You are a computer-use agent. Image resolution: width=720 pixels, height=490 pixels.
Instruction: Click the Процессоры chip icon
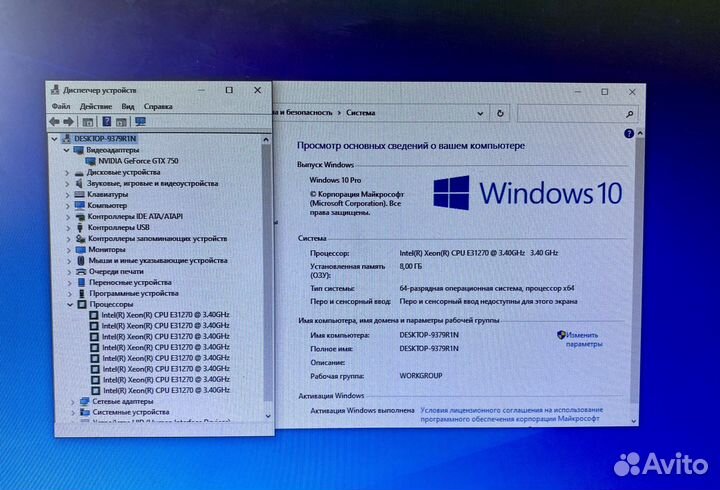pyautogui.click(x=82, y=304)
